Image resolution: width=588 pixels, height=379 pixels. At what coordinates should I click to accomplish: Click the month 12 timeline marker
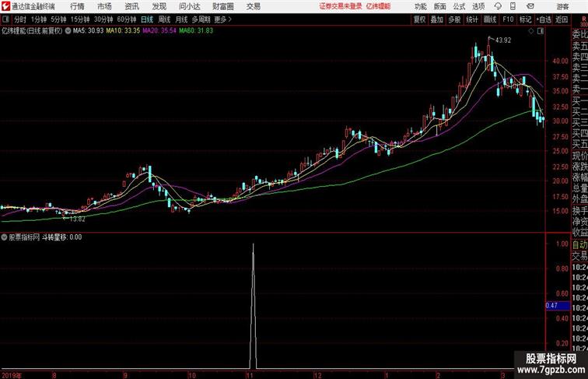coord(317,375)
